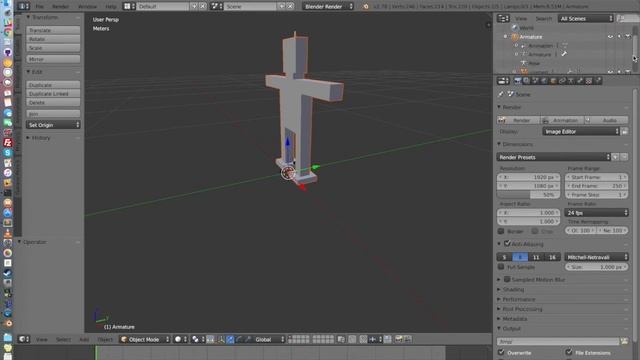Screen dimensions: 640x360
Task: Open the Armature data properties tab icon
Action: [x=571, y=81]
